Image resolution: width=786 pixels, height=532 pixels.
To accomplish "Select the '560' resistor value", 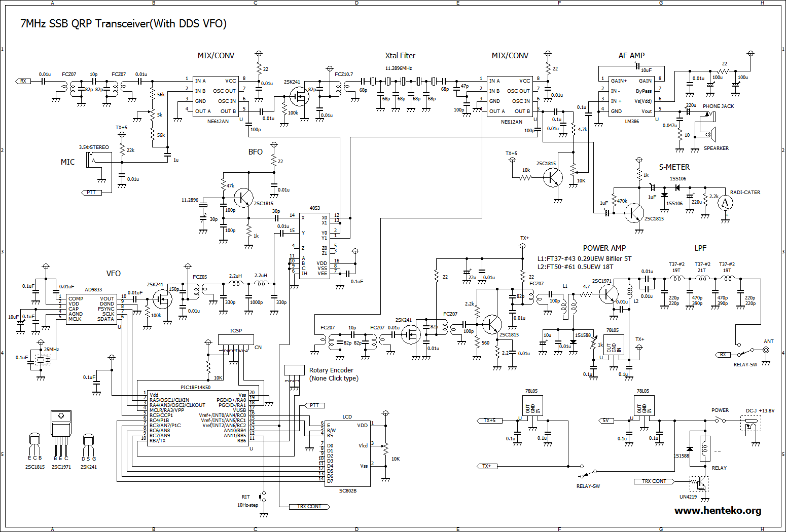I will [486, 343].
